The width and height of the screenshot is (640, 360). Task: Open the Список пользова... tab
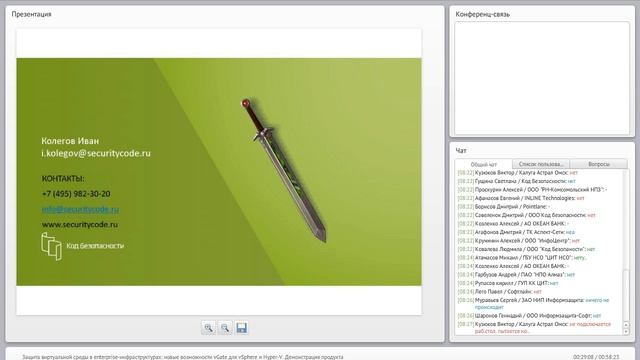[541, 164]
